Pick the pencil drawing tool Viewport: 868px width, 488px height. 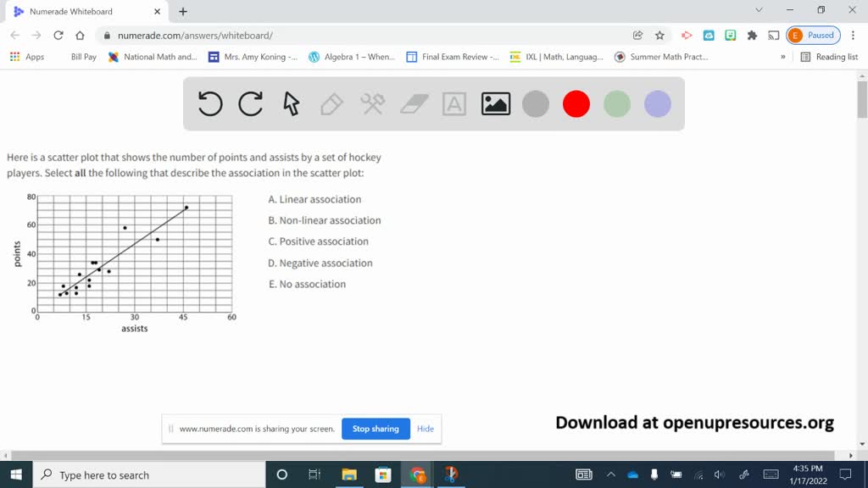331,103
